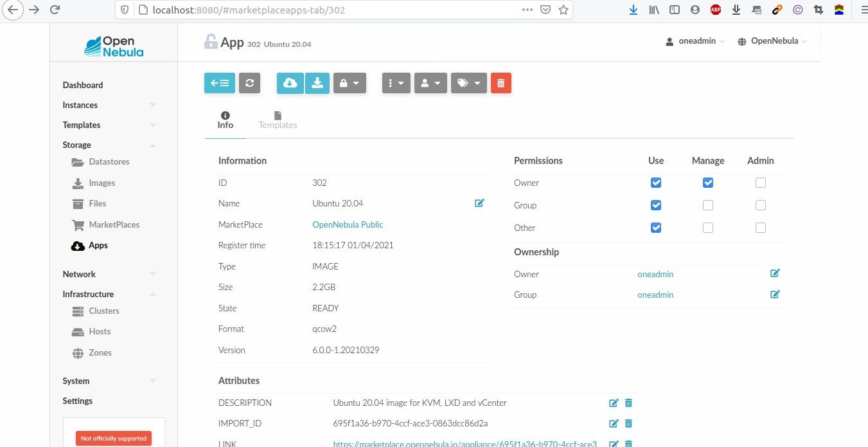Edit the IMPORT_ID attribute
868x447 pixels.
pyautogui.click(x=614, y=423)
